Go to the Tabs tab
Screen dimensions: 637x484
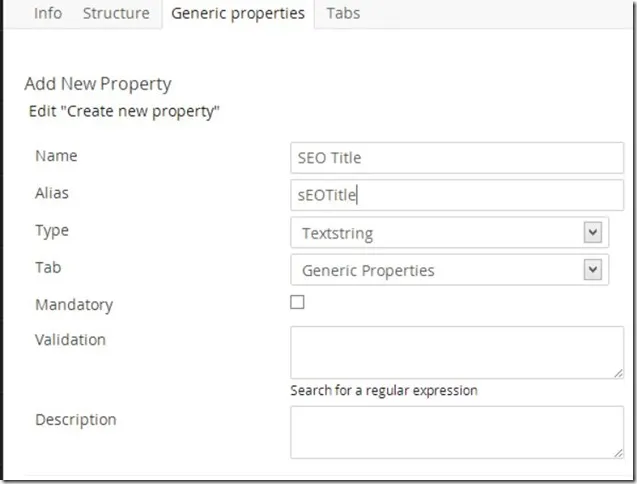[x=343, y=14]
